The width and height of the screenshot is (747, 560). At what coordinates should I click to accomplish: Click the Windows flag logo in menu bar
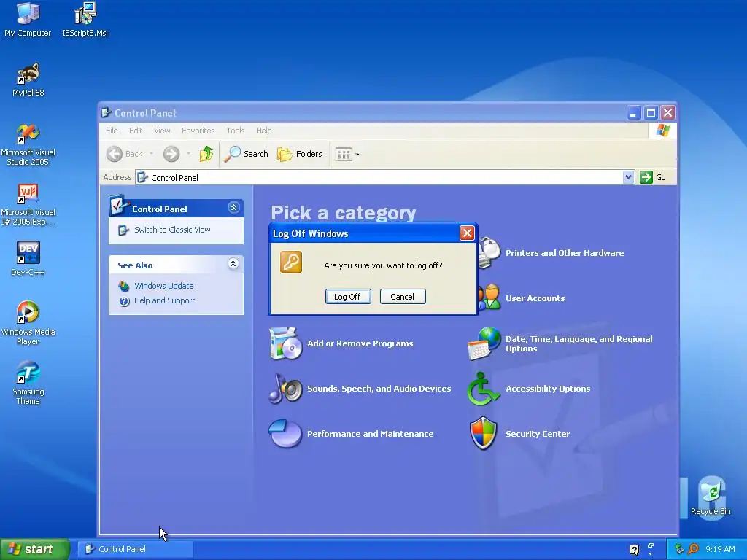662,131
